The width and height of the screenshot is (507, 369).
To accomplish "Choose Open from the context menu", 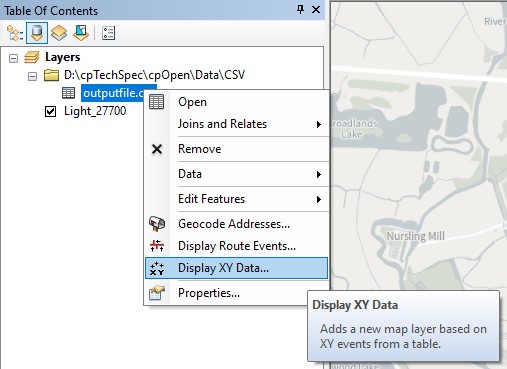I will tap(237, 102).
